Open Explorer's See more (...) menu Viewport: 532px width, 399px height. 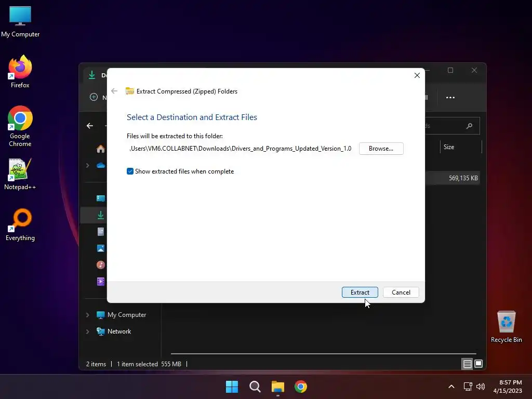(x=450, y=97)
